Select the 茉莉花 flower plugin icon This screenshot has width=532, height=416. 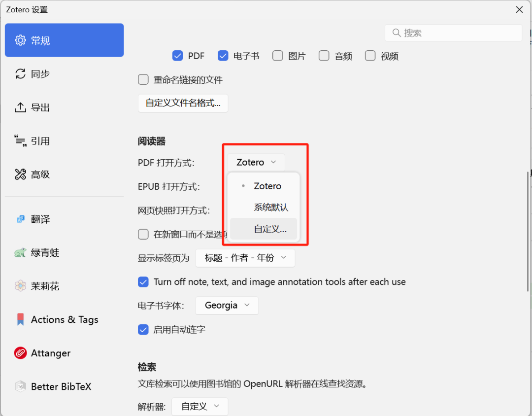(x=20, y=286)
